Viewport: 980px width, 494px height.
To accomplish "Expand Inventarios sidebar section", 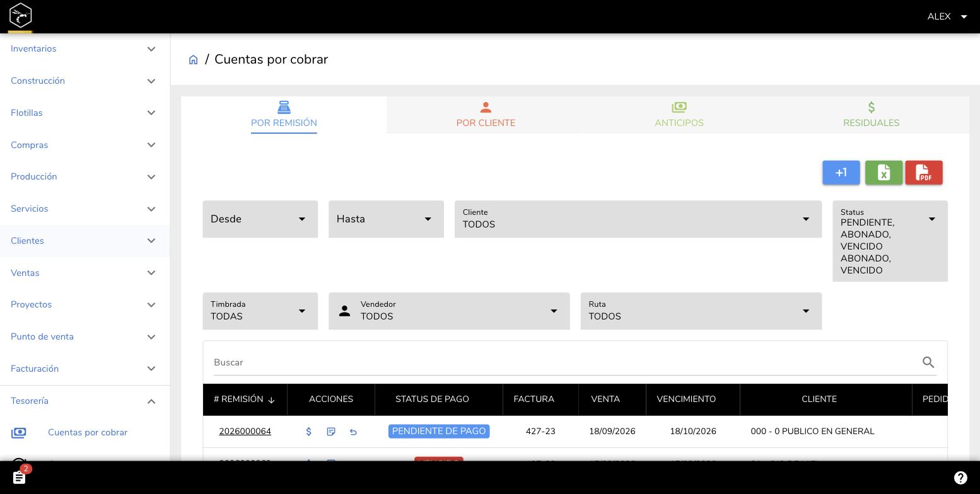I will tap(85, 49).
